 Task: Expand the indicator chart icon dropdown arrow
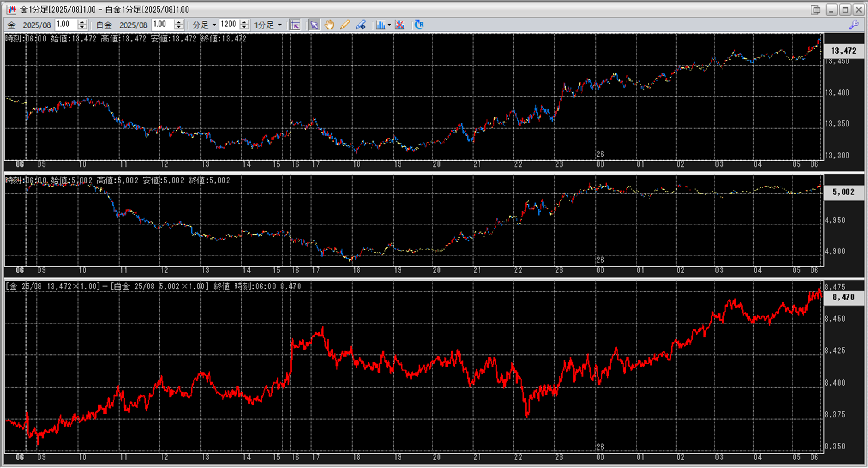[389, 25]
